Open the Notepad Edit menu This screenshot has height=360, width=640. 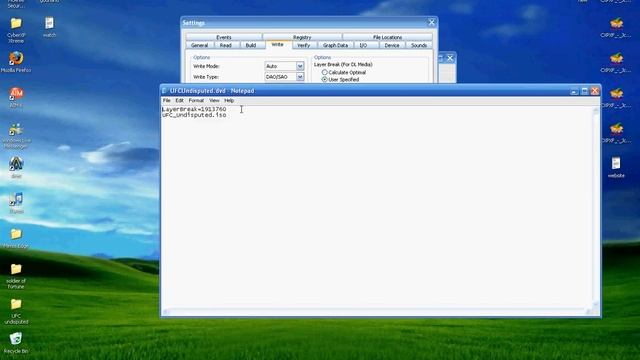click(x=179, y=100)
